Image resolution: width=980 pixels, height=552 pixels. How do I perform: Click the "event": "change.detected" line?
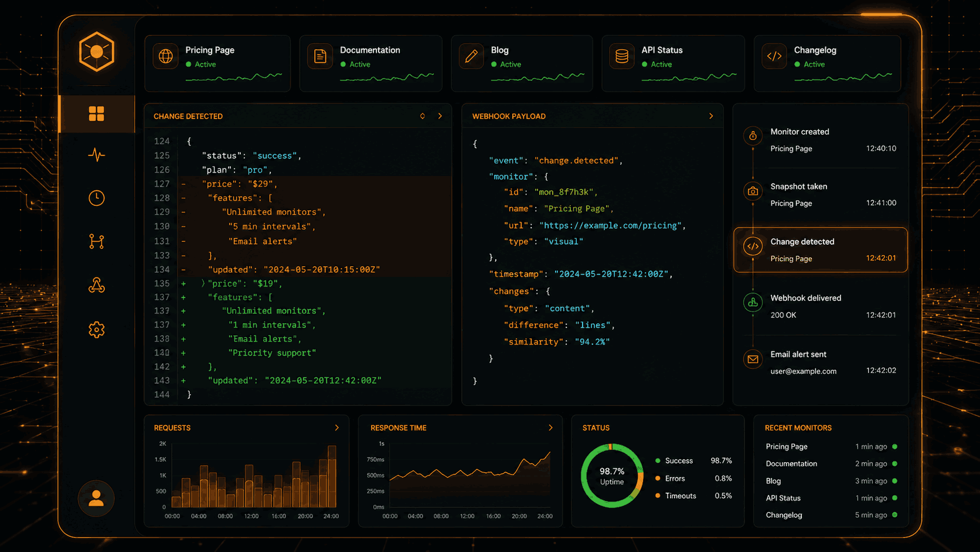[x=556, y=160]
